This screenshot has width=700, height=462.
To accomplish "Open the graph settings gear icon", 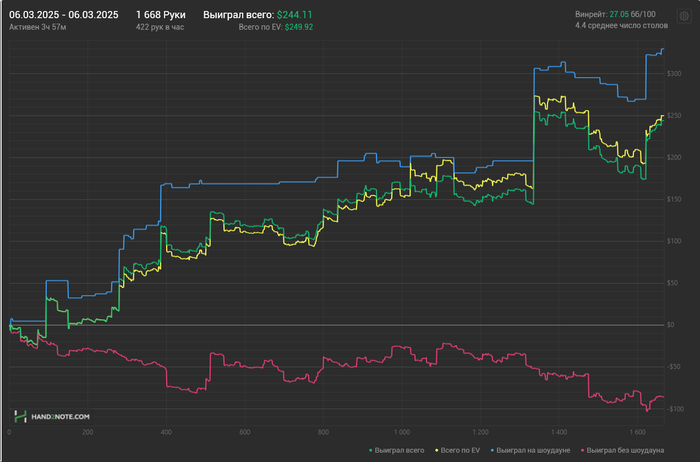I will 684,17.
